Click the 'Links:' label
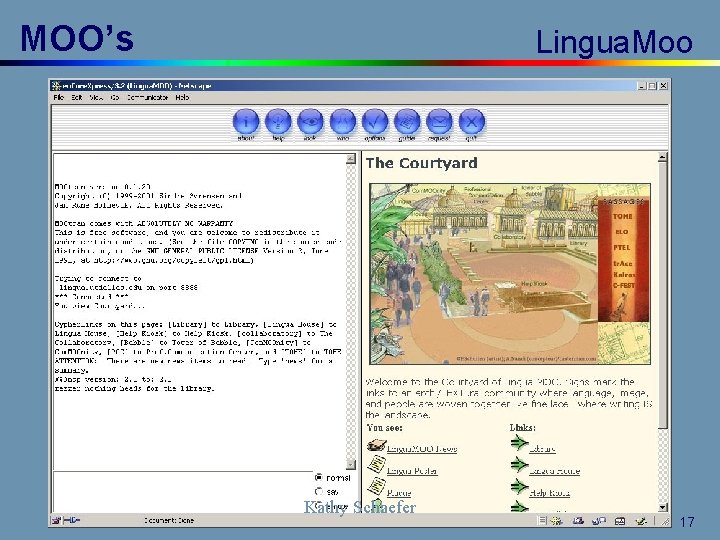 523,428
